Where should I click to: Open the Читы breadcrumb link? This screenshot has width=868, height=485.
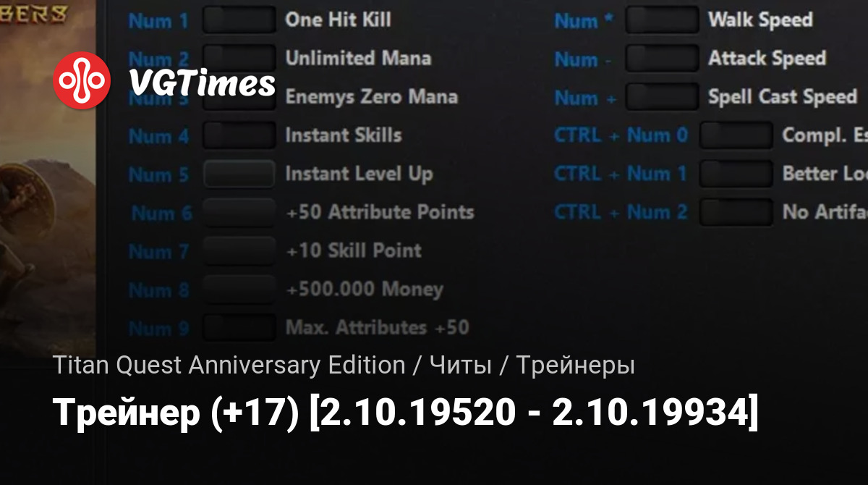[x=461, y=366]
